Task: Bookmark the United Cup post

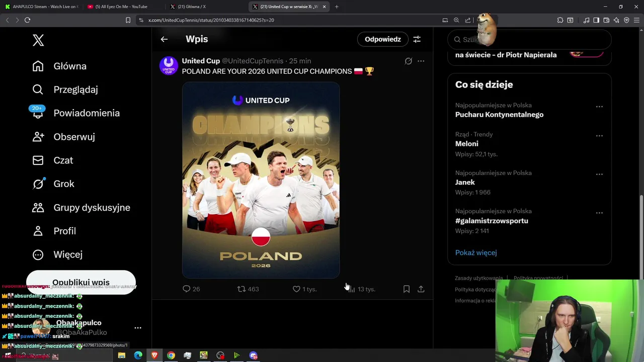Action: (x=407, y=289)
